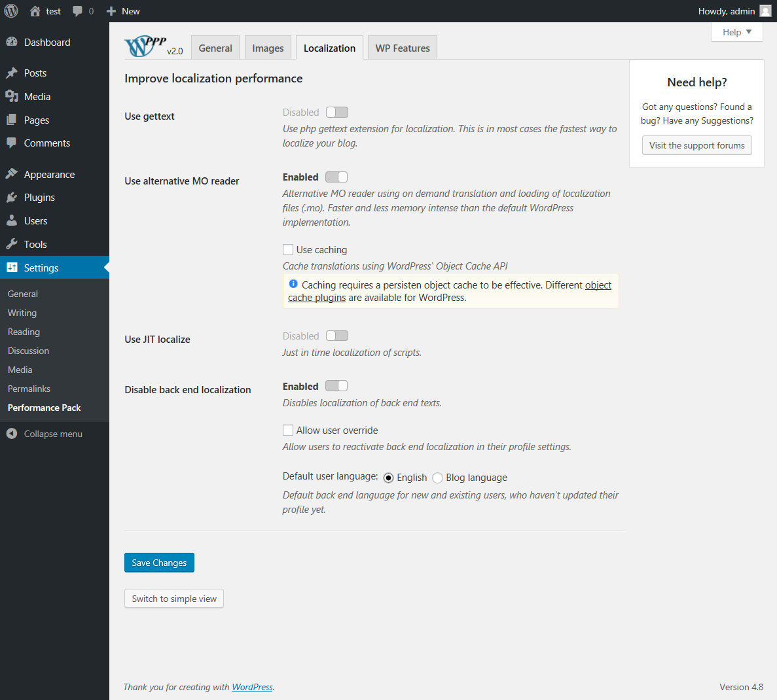777x700 pixels.
Task: Open Reading settings submenu item
Action: 24,332
